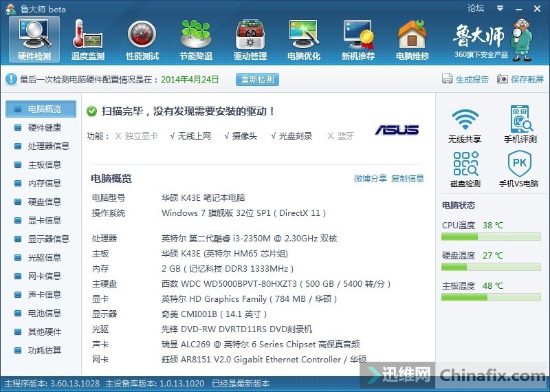Viewport: 550px width, 392px height.
Task: Click the Windows 7 旗舰版 operating system value
Action: 244,213
